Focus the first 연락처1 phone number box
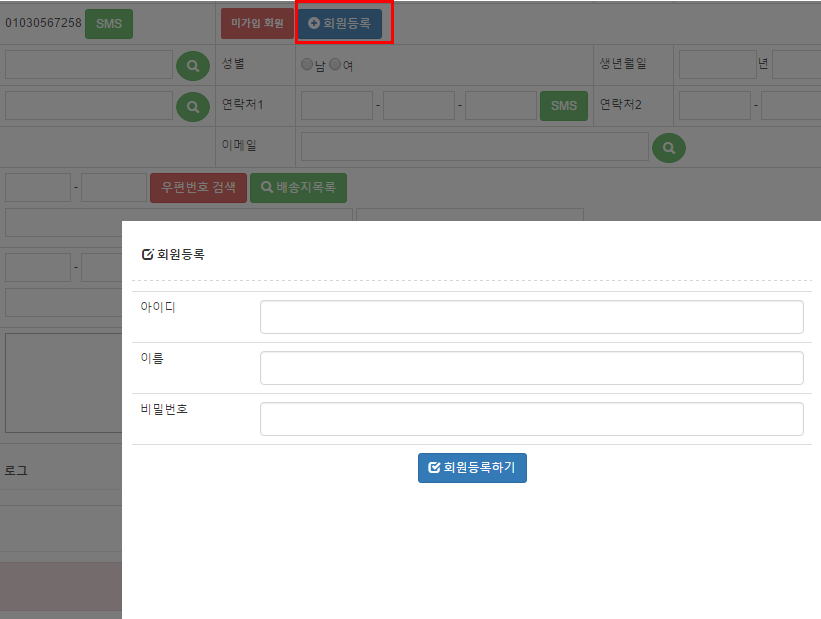Viewport: 821px width, 619px height. pyautogui.click(x=336, y=105)
